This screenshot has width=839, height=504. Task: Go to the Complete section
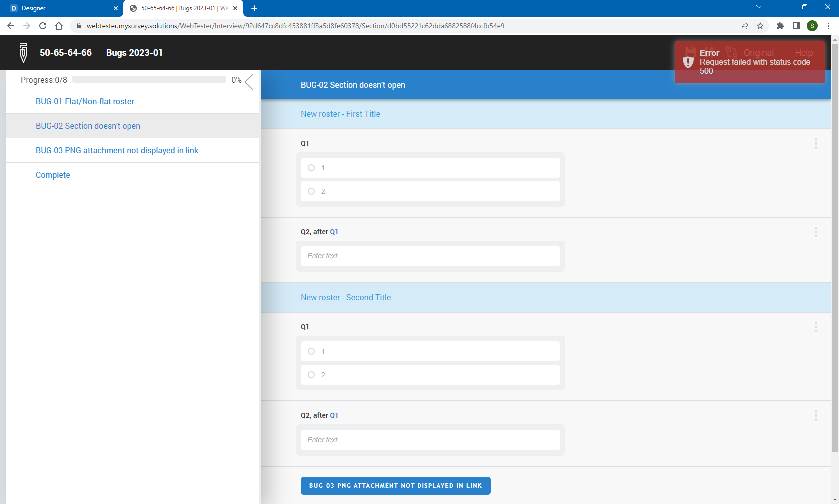53,175
